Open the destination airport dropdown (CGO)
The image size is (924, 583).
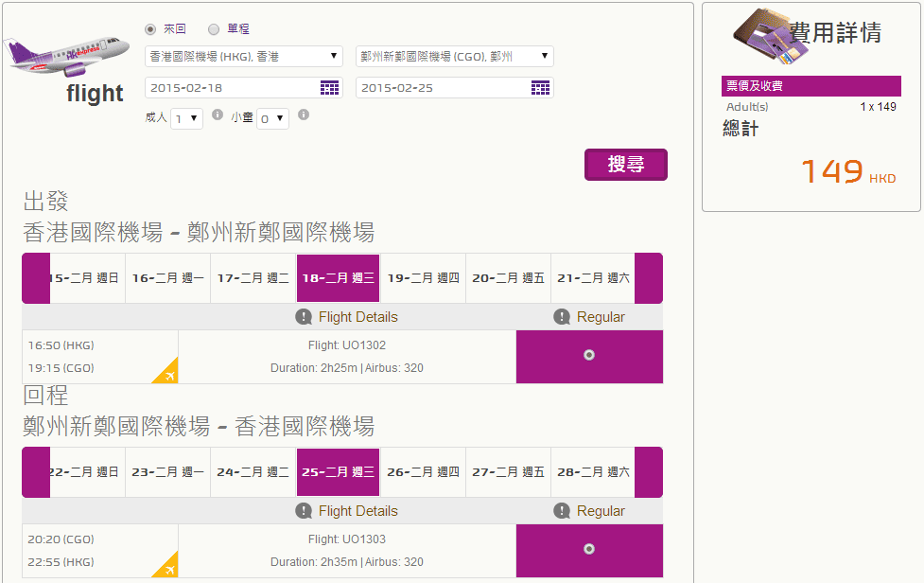coord(454,57)
